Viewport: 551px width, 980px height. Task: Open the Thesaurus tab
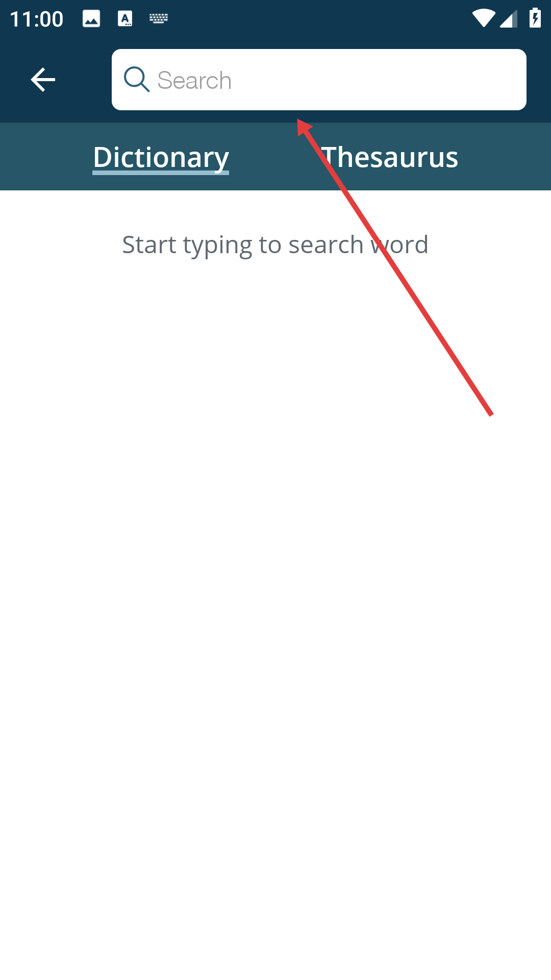[x=390, y=157]
